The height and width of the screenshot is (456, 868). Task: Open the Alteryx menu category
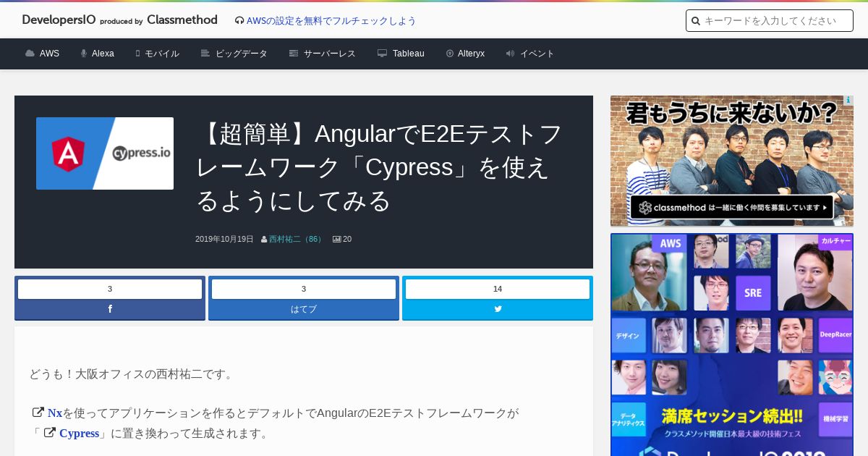[x=471, y=54]
